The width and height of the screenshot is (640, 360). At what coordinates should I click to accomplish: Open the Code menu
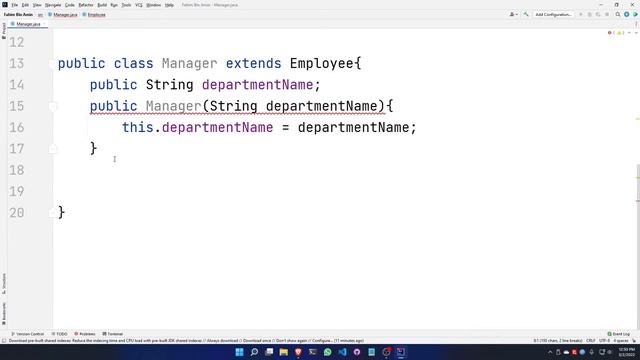pos(70,5)
